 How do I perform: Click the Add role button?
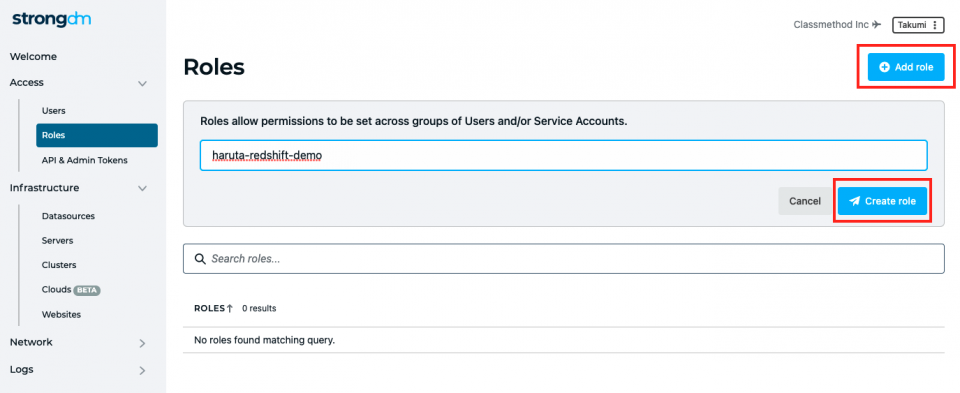(x=906, y=67)
